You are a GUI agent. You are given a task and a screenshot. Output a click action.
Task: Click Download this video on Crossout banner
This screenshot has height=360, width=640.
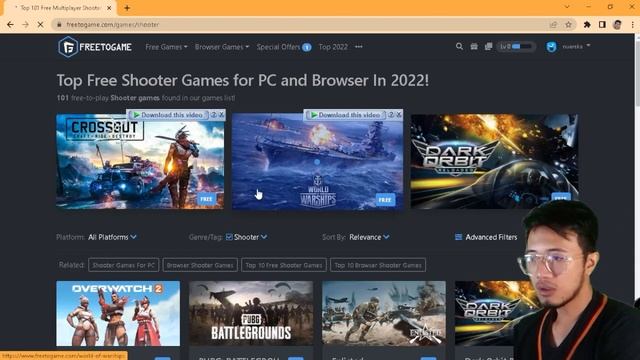click(x=168, y=115)
